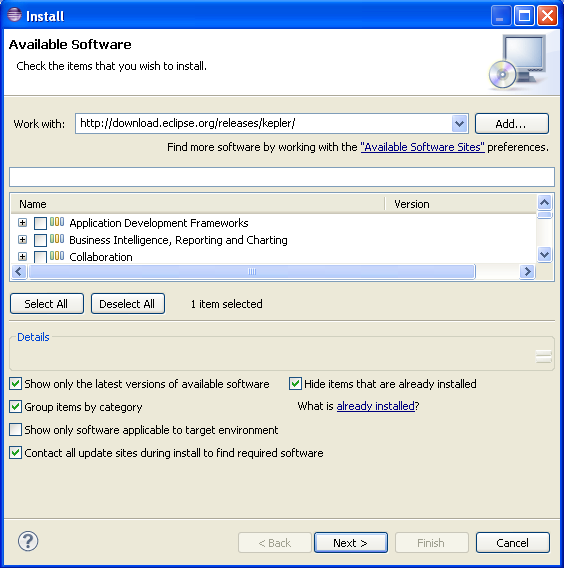Click the category icon beside Business Intelligence, Reporting and Charting
This screenshot has width=564, height=568.
click(x=57, y=239)
